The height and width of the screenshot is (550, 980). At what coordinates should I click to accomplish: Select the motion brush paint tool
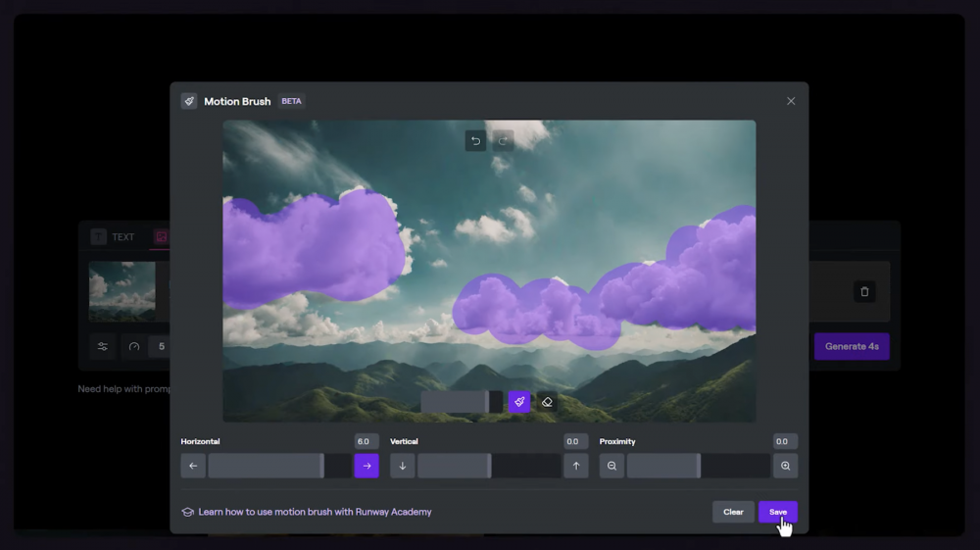519,402
